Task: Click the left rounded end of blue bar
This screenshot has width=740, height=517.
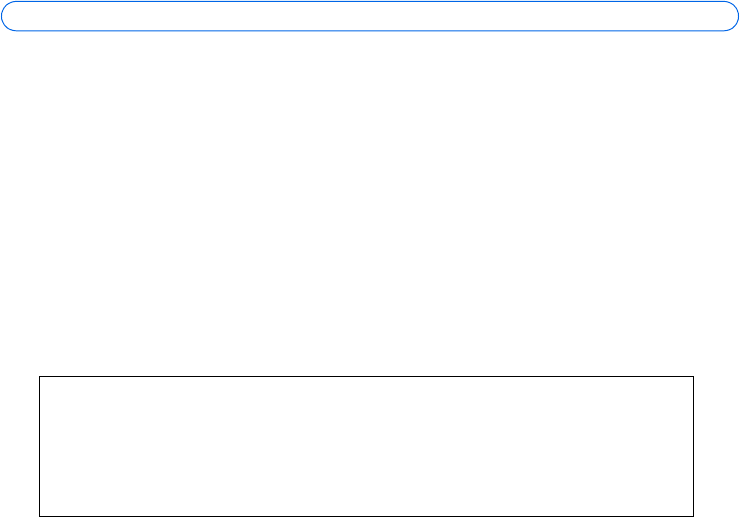Action: [x=12, y=15]
